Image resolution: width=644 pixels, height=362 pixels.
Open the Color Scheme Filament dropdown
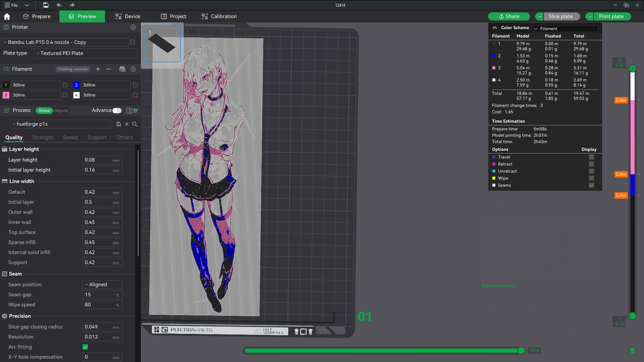pos(565,28)
